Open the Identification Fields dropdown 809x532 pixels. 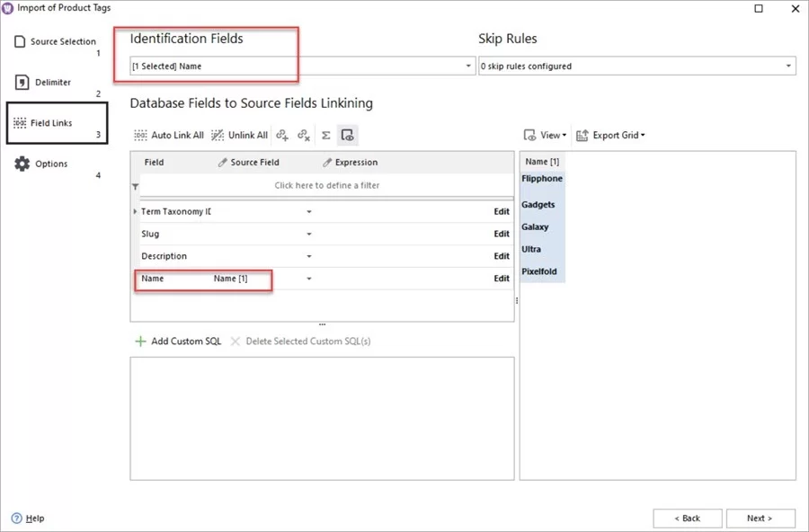point(467,66)
